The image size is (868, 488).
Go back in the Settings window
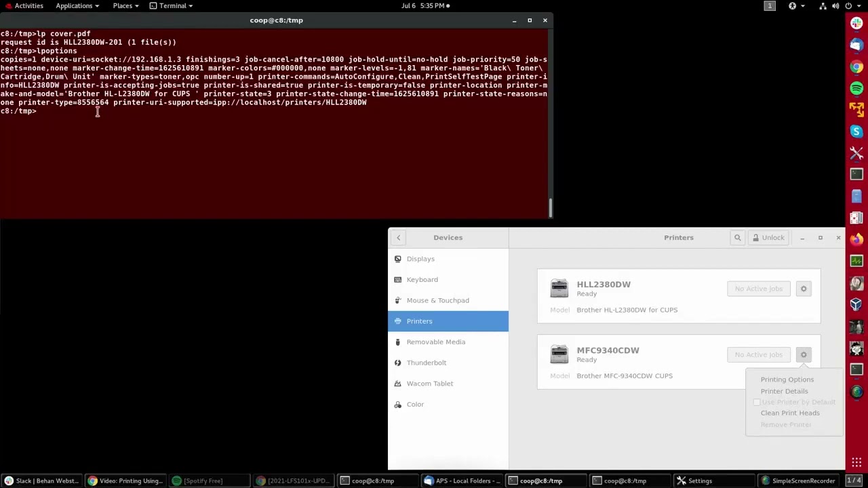(399, 237)
